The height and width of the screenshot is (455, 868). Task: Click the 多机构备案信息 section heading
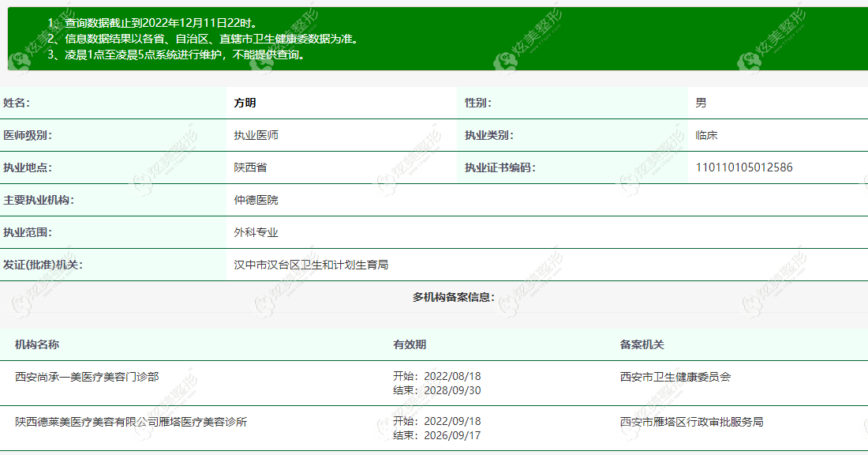click(454, 297)
